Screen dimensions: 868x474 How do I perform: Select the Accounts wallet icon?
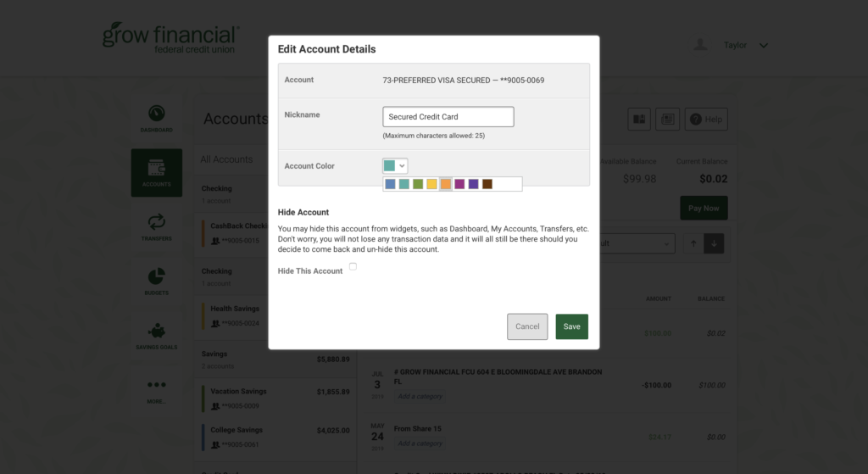(157, 168)
